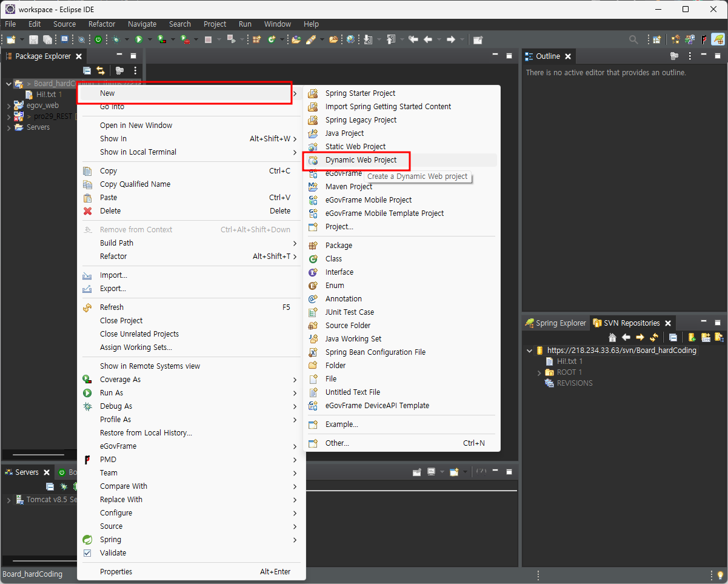728x584 pixels.
Task: Toggle Link with Editor in Package Explorer
Action: [101, 70]
